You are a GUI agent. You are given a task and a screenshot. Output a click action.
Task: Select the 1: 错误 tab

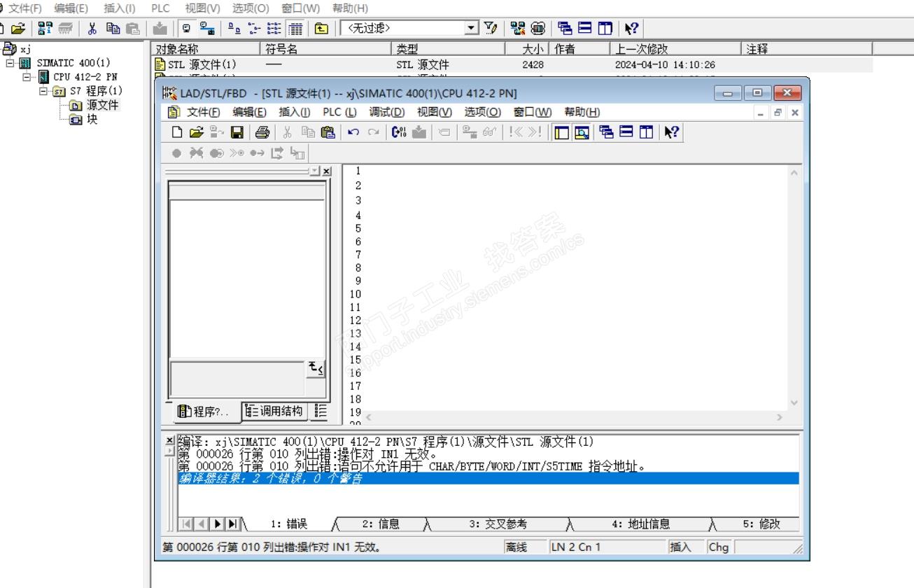[288, 524]
